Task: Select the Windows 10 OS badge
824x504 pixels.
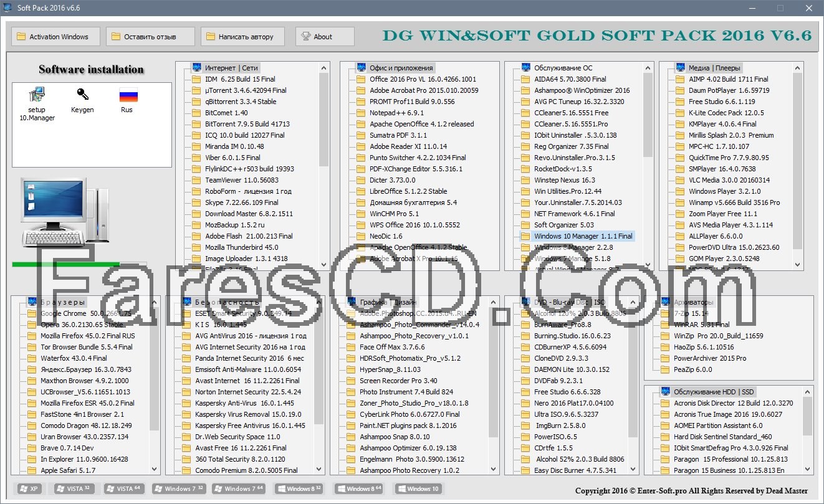Action: 418,488
